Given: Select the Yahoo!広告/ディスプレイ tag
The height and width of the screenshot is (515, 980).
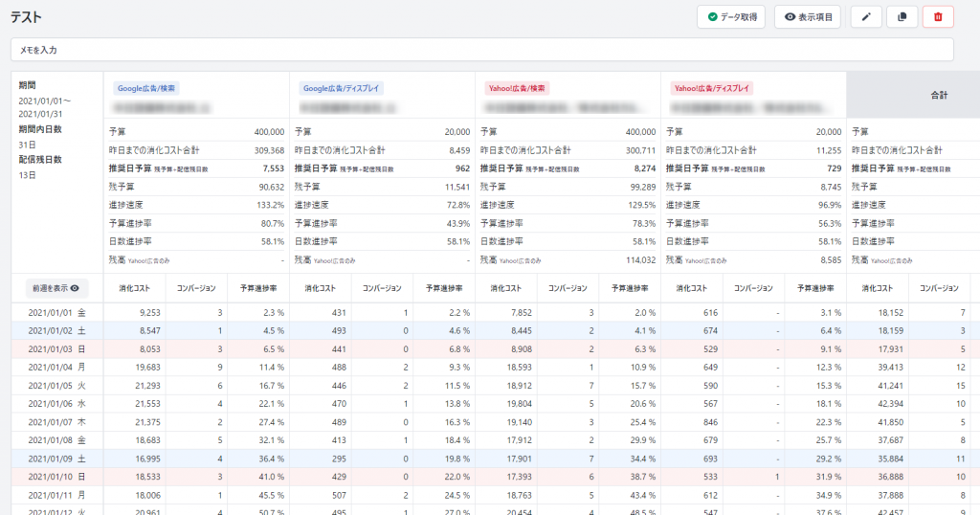Looking at the screenshot, I should pyautogui.click(x=712, y=88).
